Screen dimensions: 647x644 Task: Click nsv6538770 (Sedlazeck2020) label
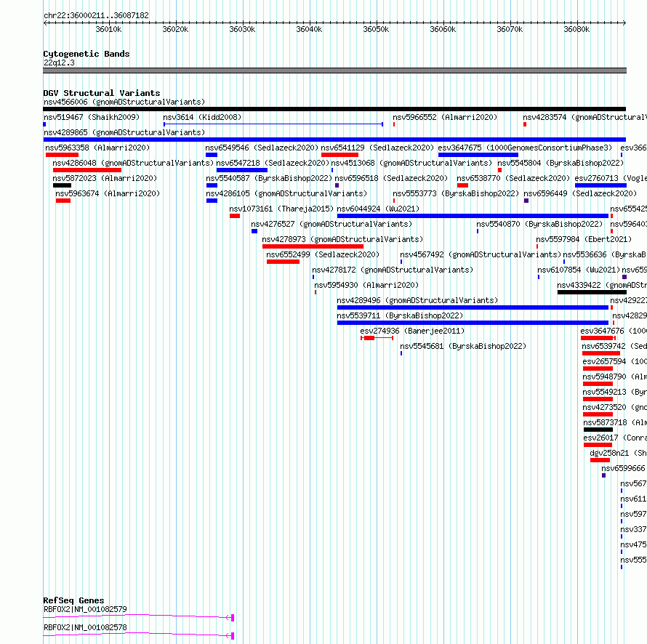coord(513,178)
